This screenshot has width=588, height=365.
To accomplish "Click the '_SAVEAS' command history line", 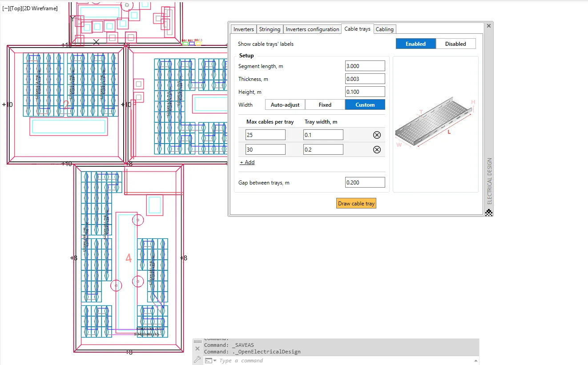I will coord(229,345).
